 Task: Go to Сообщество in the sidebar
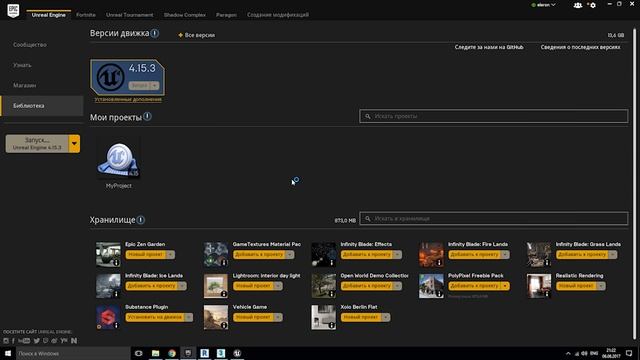pyautogui.click(x=30, y=44)
